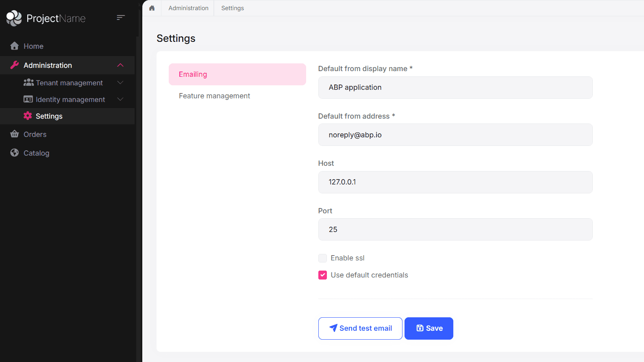Click the Enable ssl label text
Image resolution: width=644 pixels, height=362 pixels.
pyautogui.click(x=348, y=258)
